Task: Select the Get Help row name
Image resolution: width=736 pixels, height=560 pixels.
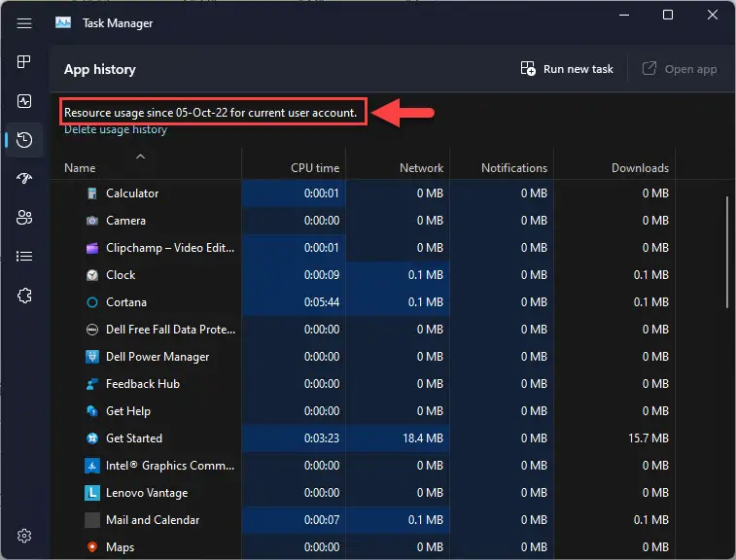Action: [128, 411]
